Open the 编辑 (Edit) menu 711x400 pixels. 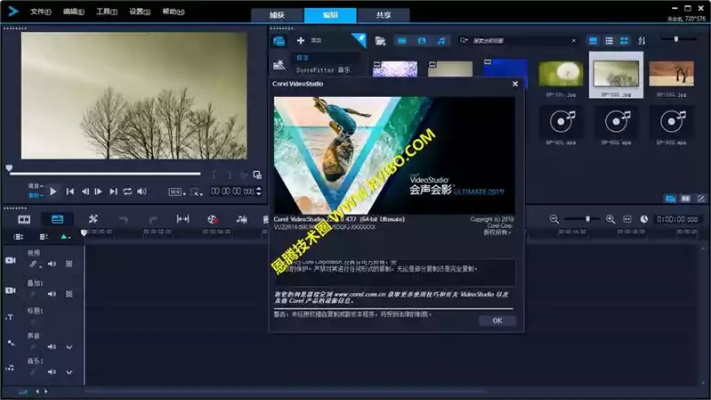[73, 12]
